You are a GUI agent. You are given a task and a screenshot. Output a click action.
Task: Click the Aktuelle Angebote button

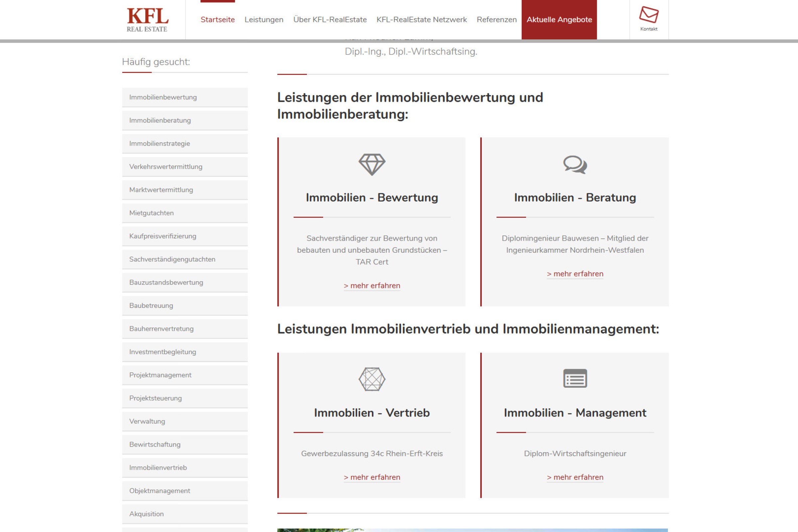559,20
